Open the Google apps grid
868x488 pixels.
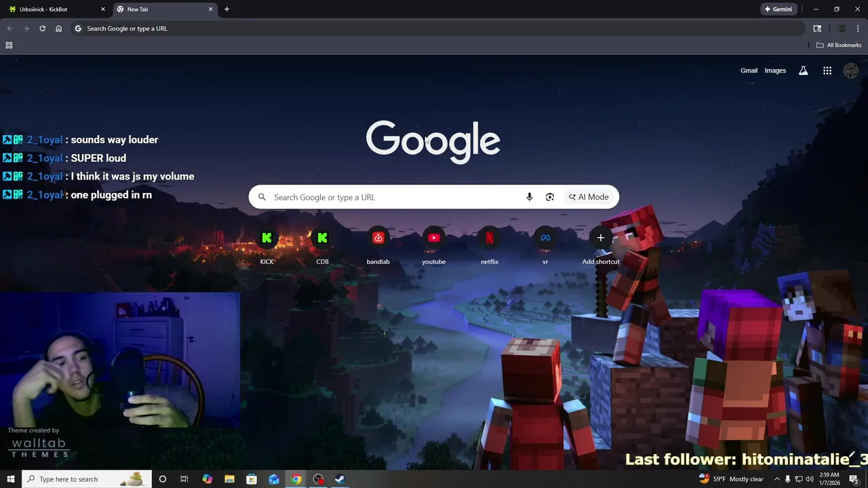[827, 70]
